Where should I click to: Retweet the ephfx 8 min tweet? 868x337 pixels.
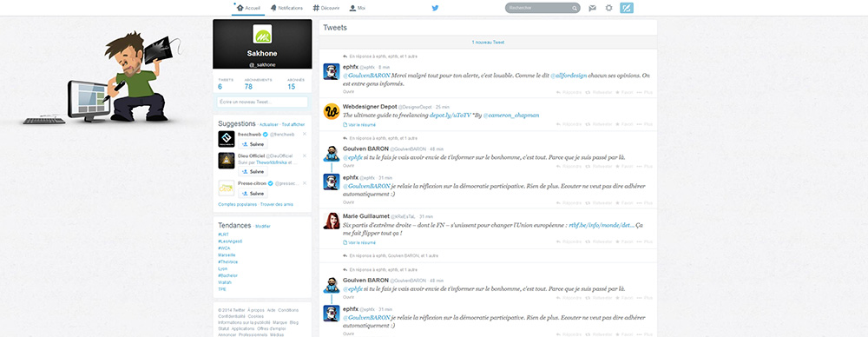(599, 93)
